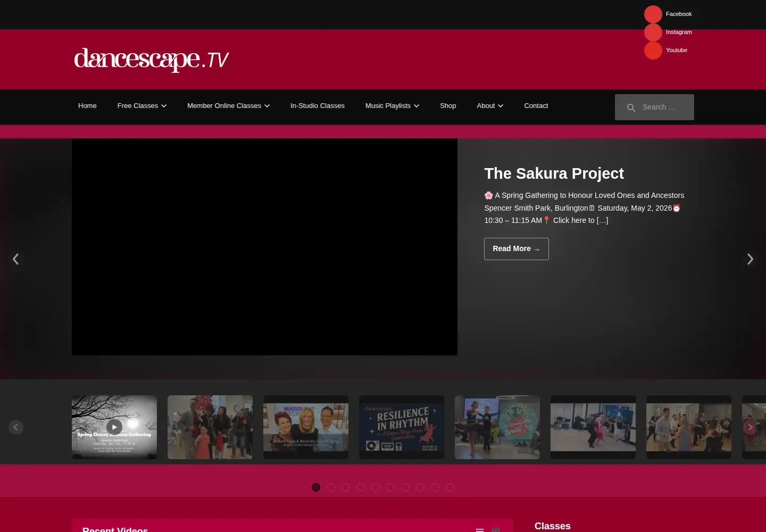Show previous thumbnails in the carousel strip
Image resolution: width=766 pixels, height=532 pixels.
(x=16, y=427)
